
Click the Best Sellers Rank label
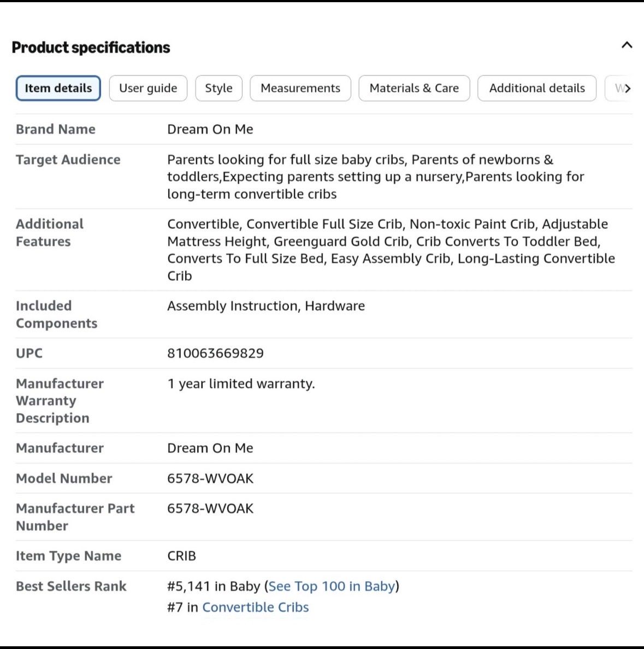tap(71, 586)
